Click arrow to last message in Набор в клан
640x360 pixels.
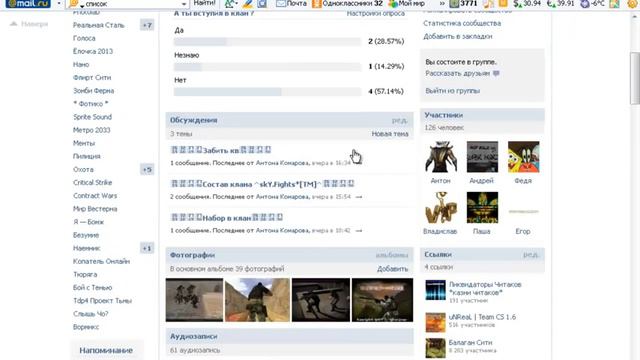coord(358,231)
